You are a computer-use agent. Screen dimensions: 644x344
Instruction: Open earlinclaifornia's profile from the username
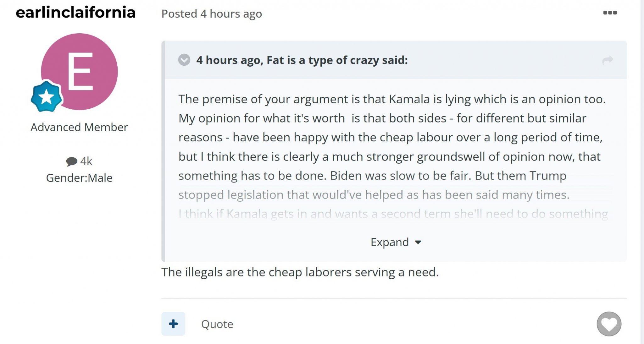pyautogui.click(x=75, y=13)
